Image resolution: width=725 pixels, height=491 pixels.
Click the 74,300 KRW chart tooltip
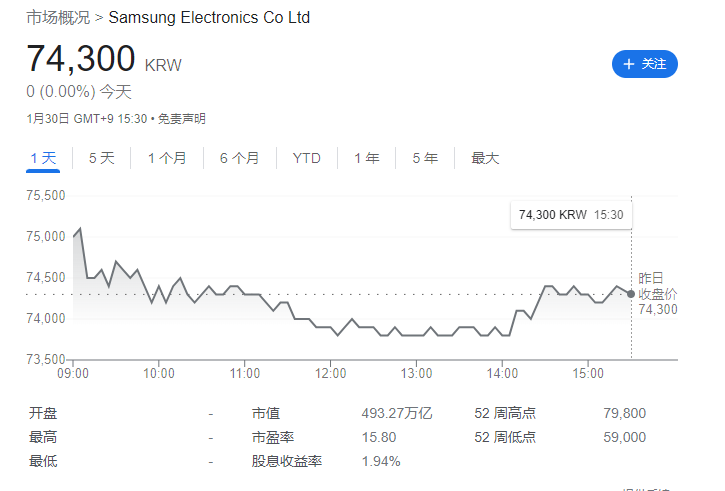pos(571,215)
